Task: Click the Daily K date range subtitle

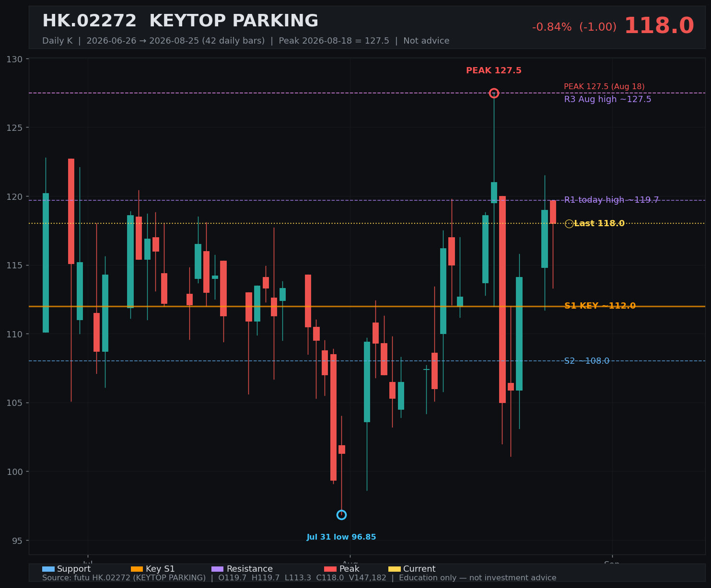Action: 246,41
